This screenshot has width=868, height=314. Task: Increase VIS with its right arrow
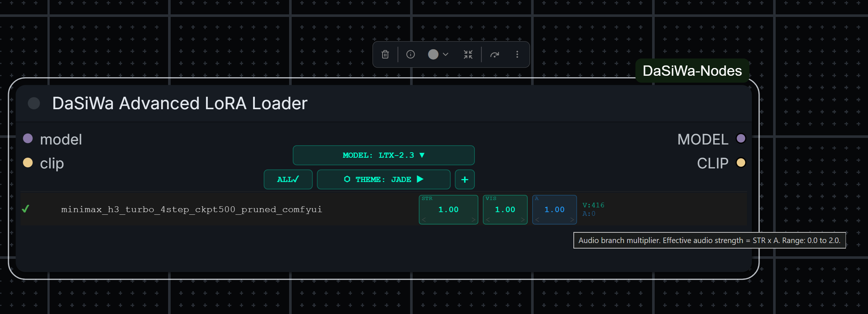click(523, 220)
